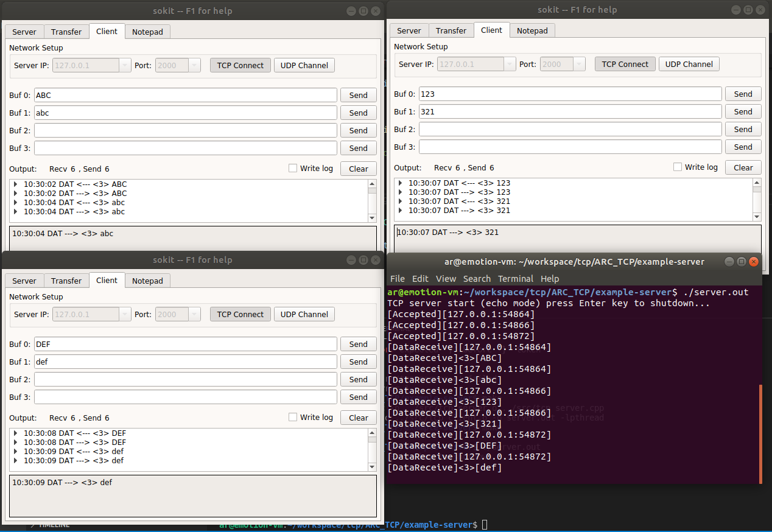
Task: Enable Write log in the ABC client window
Action: click(293, 168)
